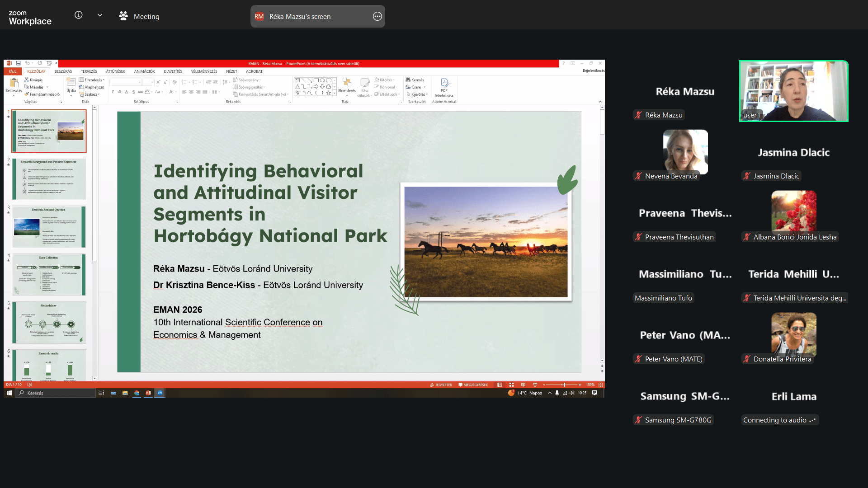Viewport: 868px width, 488px height.
Task: Open the BESZÚRÁS ribbon tab
Action: 63,71
